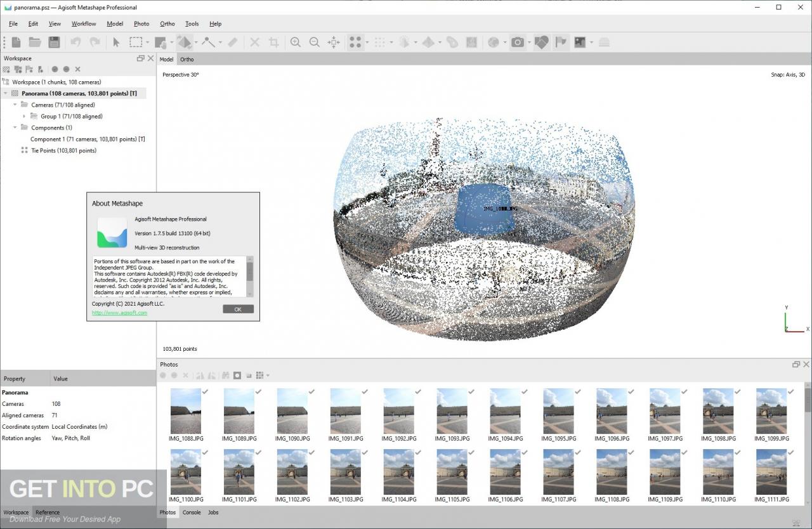Click Enable Cameras circle icon in Photos toolbar
This screenshot has height=529, width=812.
(x=163, y=376)
